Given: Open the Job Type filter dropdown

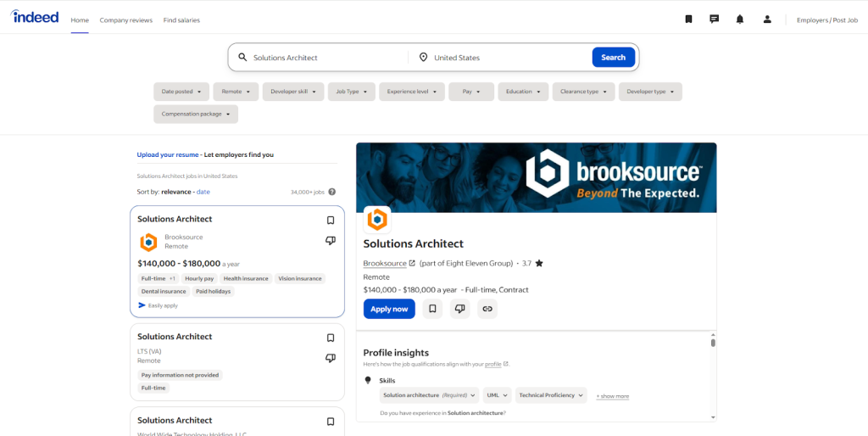Looking at the screenshot, I should point(352,92).
